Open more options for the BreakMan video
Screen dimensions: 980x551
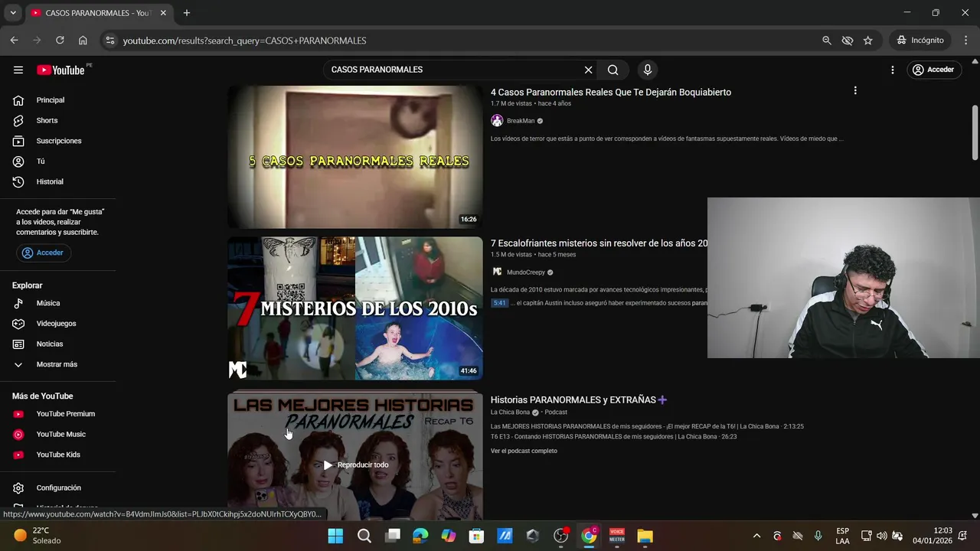855,90
